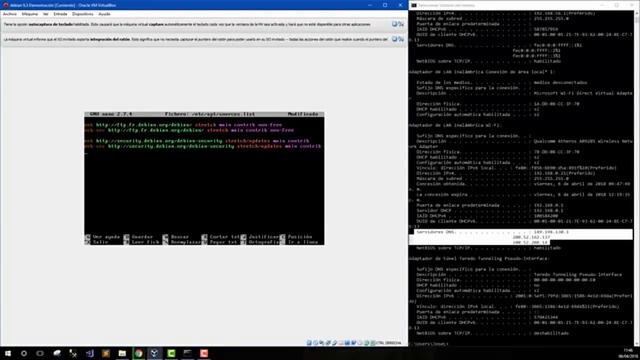Open the Ayuda menu
Viewport: 640px width, 360px height.
[104, 14]
